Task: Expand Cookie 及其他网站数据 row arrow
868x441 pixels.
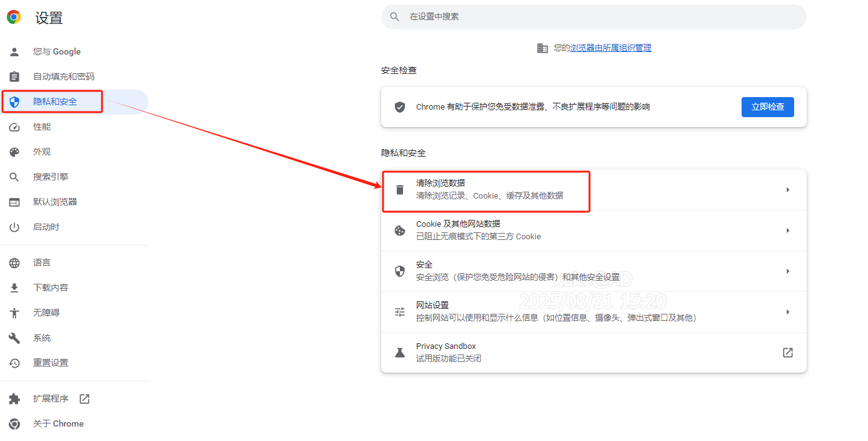Action: (788, 231)
